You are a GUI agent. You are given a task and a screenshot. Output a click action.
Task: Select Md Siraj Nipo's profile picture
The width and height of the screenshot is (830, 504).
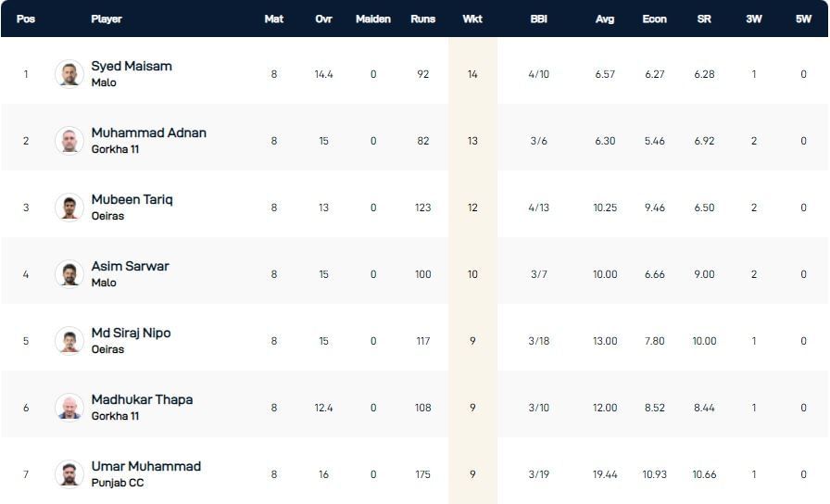click(69, 341)
